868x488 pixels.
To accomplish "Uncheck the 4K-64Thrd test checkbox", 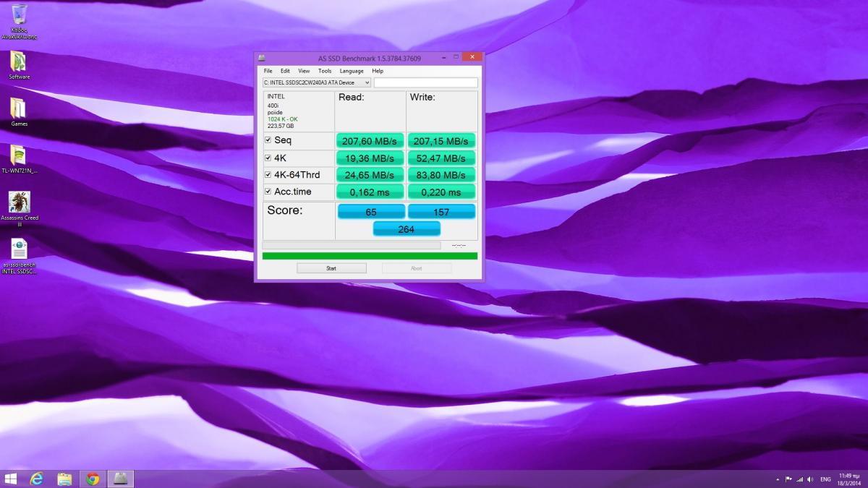I will click(268, 175).
